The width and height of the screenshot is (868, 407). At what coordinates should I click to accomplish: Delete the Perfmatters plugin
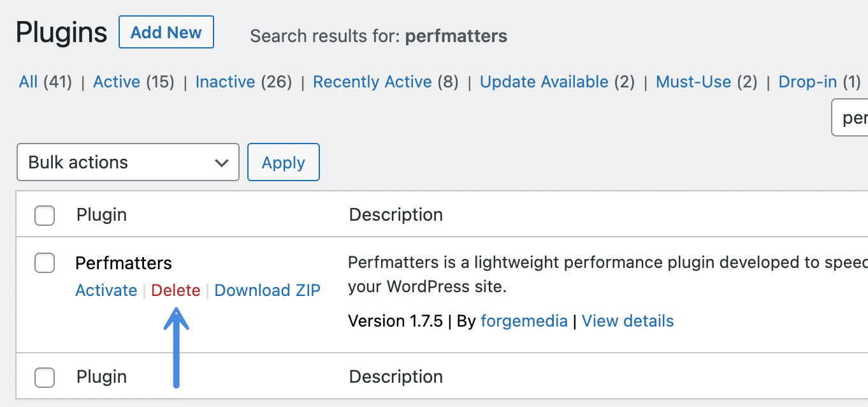(x=175, y=290)
